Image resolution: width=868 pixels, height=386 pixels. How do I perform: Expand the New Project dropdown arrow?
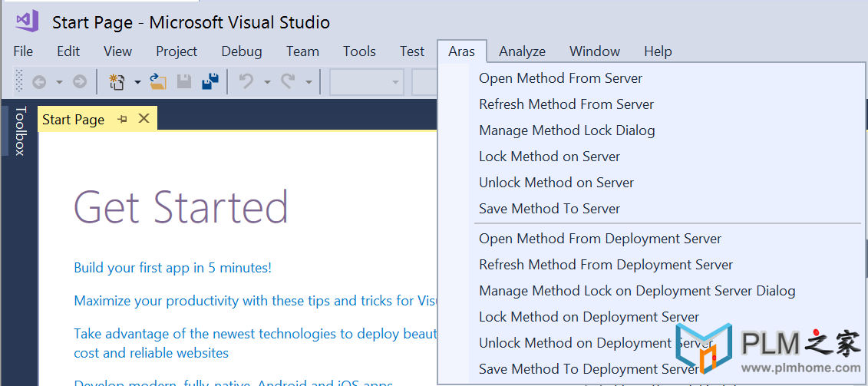click(137, 83)
